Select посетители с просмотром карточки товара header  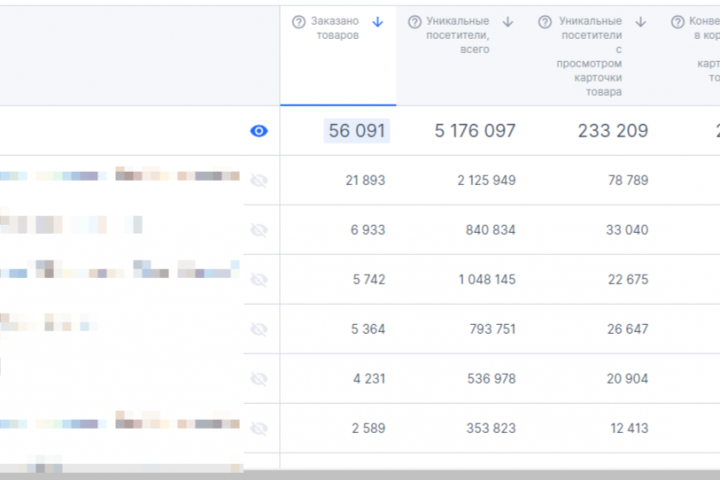coord(593,56)
